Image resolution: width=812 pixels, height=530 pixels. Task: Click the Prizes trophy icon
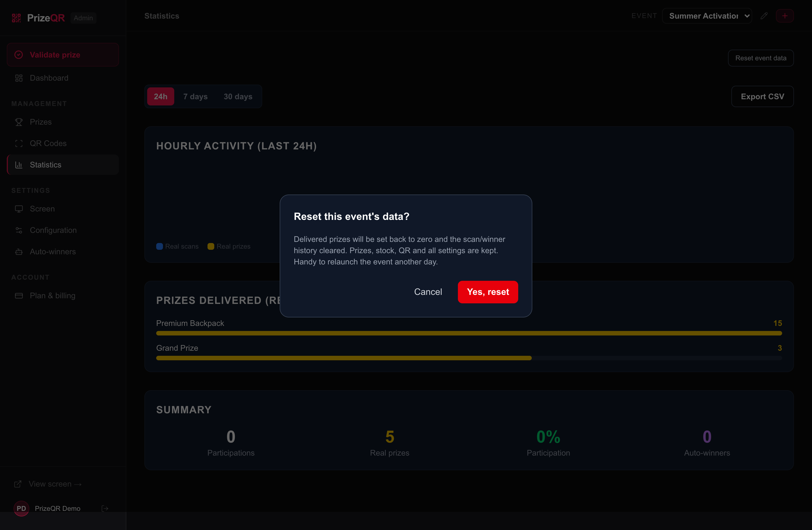pos(19,122)
